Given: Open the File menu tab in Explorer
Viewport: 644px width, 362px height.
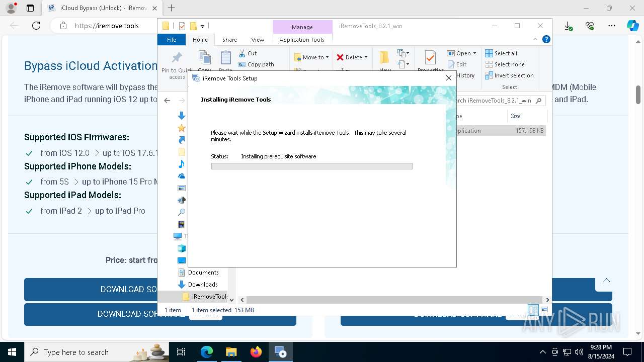Looking at the screenshot, I should 172,40.
